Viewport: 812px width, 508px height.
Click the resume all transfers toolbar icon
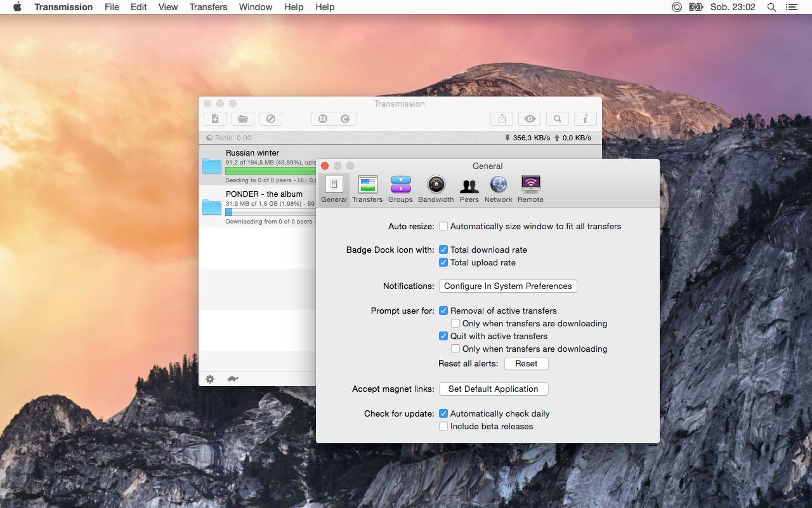[345, 119]
